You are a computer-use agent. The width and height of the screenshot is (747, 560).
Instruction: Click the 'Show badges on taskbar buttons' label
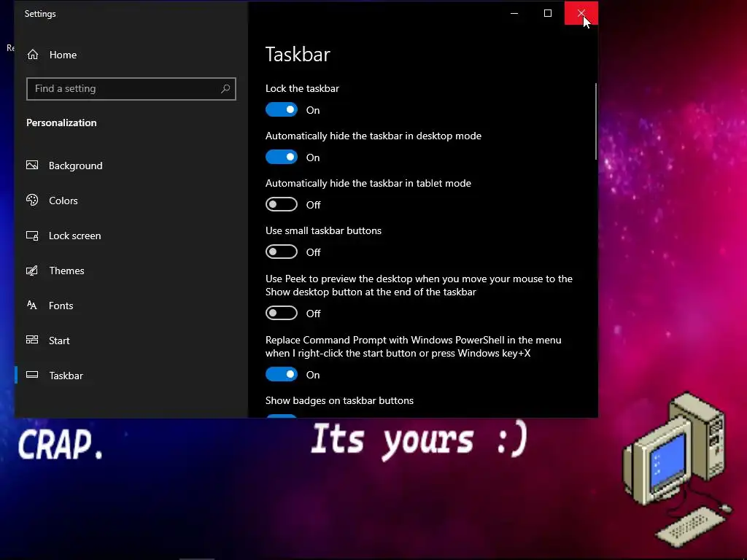(x=339, y=400)
